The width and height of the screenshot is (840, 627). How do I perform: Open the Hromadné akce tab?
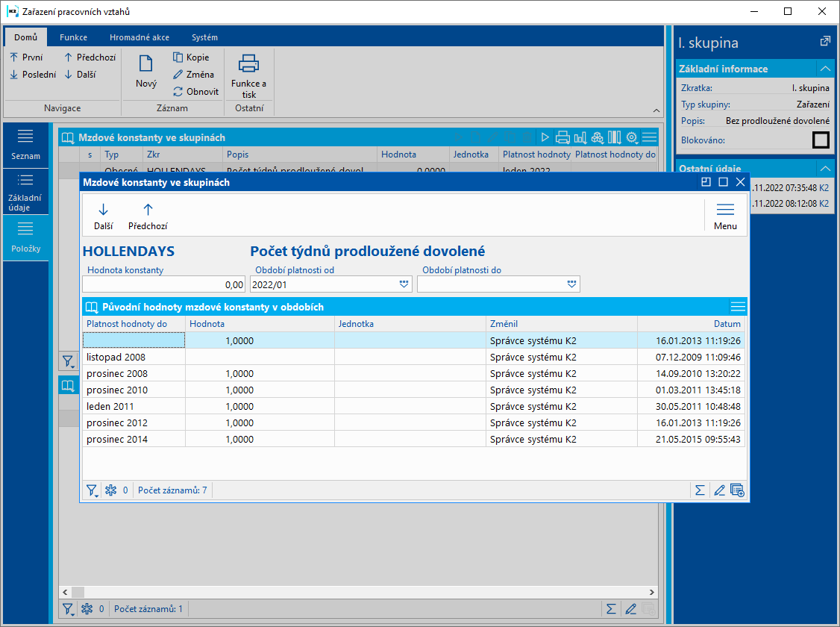139,37
